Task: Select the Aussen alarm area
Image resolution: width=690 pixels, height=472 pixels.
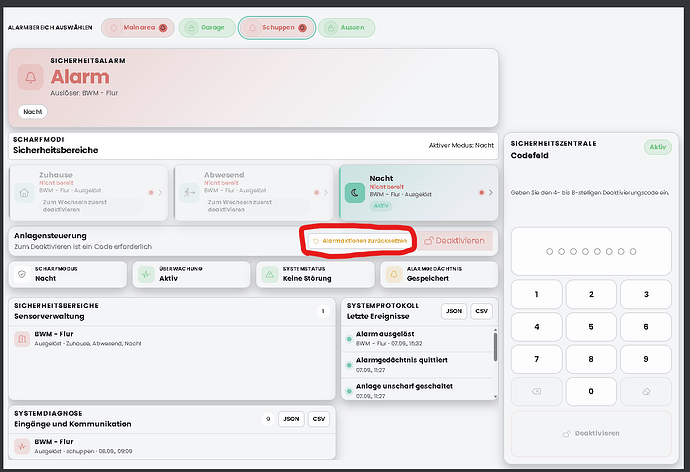Action: (347, 28)
